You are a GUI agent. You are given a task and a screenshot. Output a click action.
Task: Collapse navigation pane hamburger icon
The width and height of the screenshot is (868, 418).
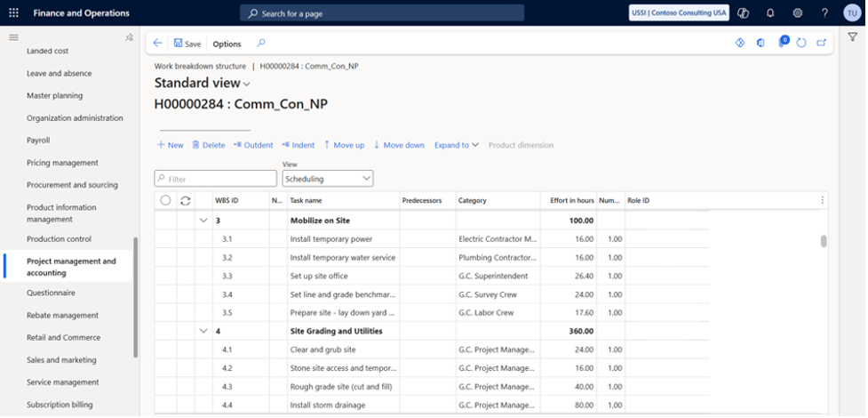point(14,37)
